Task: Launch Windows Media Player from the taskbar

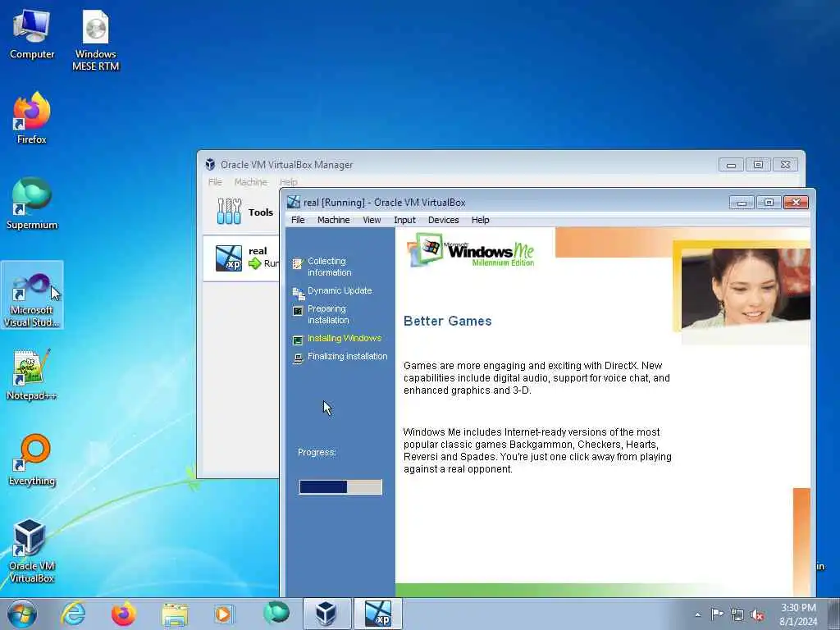Action: (223, 614)
